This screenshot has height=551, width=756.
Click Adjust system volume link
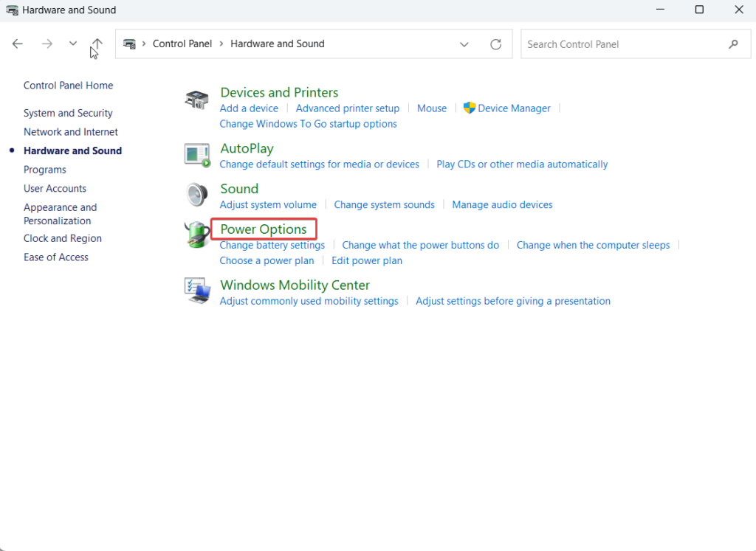click(x=268, y=204)
